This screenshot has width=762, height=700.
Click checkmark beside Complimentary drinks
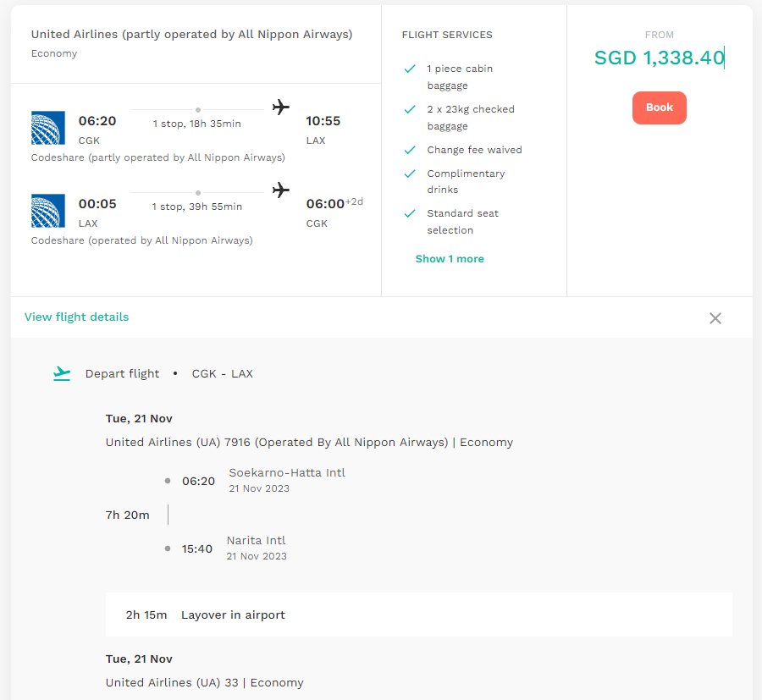[x=410, y=174]
